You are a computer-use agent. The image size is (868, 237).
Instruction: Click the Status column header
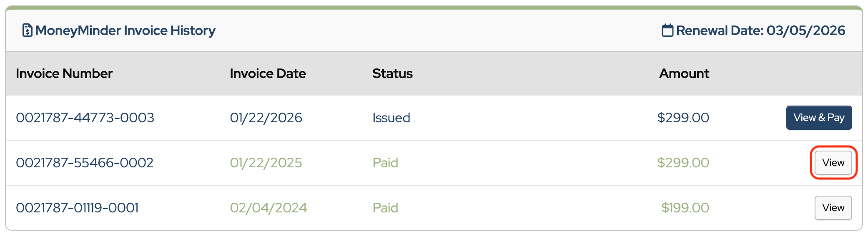[392, 74]
